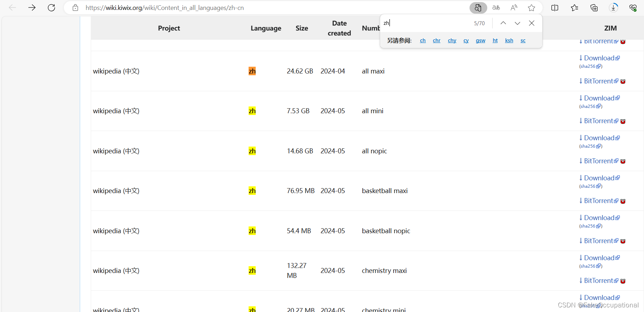This screenshot has height=312, width=644.
Task: Open browser essentials heart icon
Action: tap(633, 7)
